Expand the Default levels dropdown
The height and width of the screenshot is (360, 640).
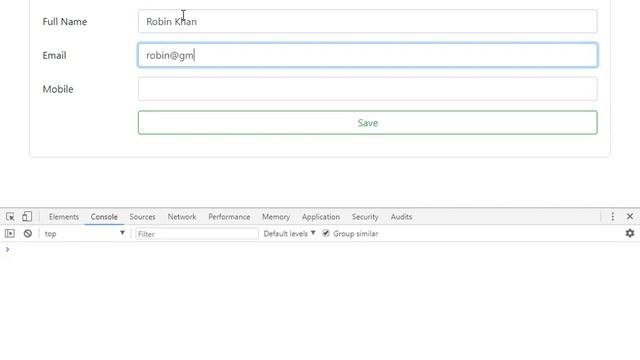289,233
